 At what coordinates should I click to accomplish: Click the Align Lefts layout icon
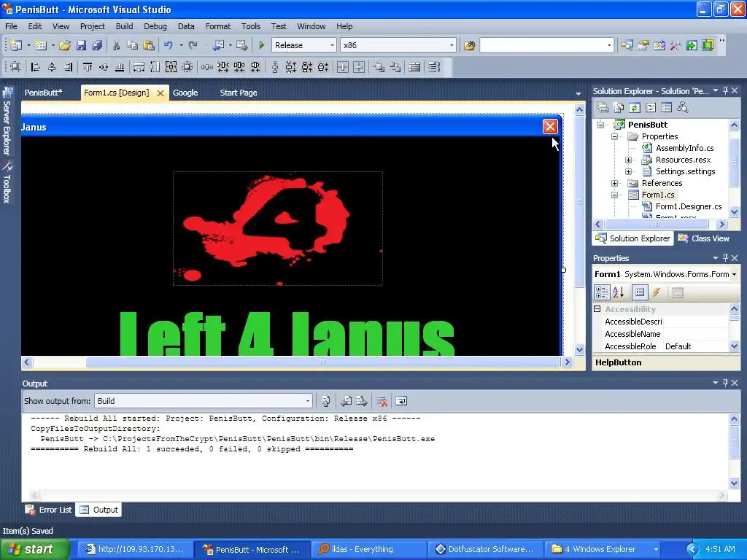point(35,67)
